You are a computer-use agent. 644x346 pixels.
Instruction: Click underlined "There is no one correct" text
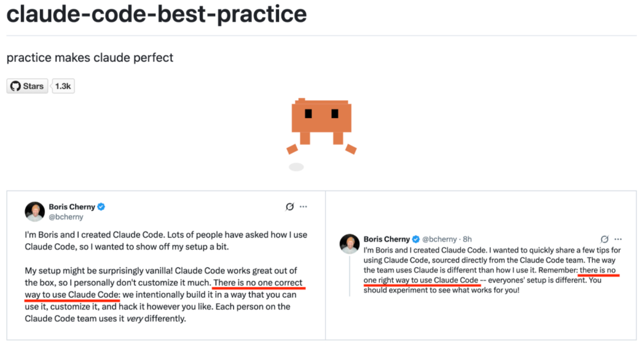click(258, 283)
